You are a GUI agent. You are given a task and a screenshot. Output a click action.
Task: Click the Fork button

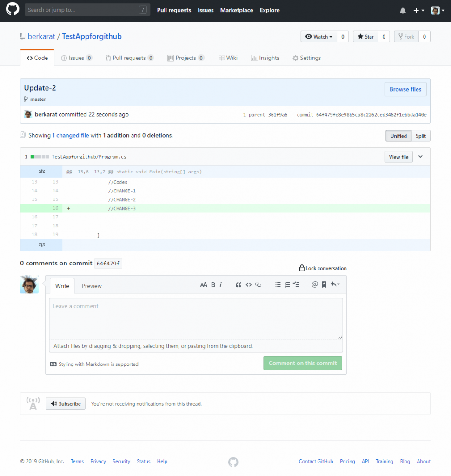point(406,37)
